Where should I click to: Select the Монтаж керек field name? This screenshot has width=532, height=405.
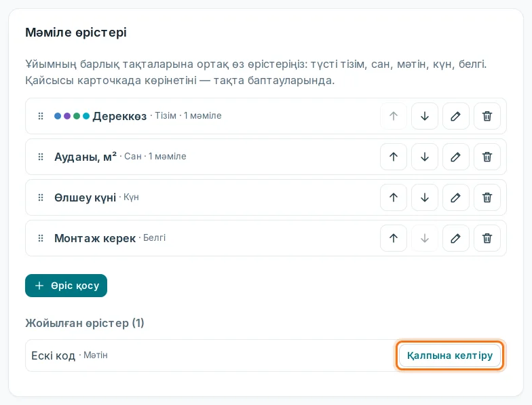[x=95, y=238]
